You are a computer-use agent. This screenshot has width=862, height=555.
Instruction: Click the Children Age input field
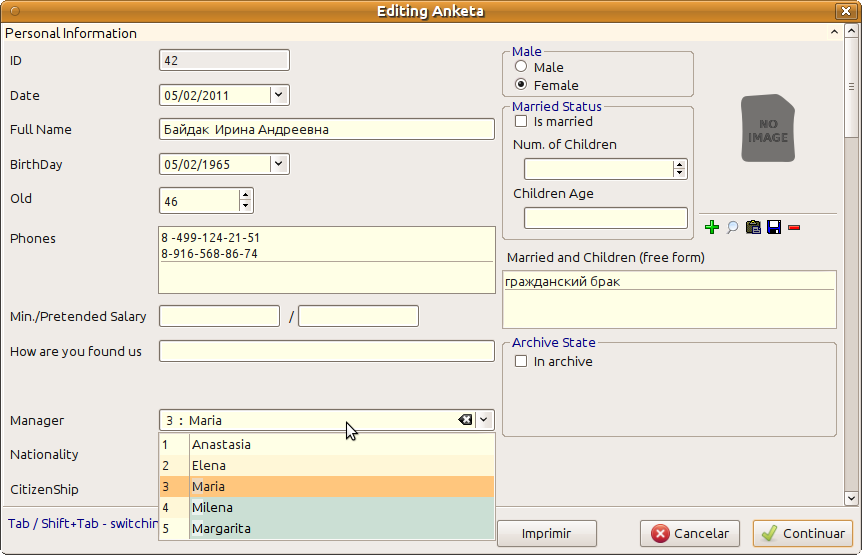click(x=606, y=218)
